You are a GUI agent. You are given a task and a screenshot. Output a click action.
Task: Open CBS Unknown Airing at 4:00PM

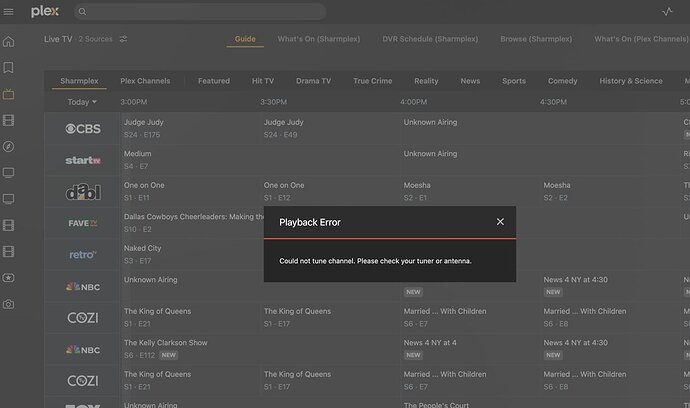coord(540,128)
